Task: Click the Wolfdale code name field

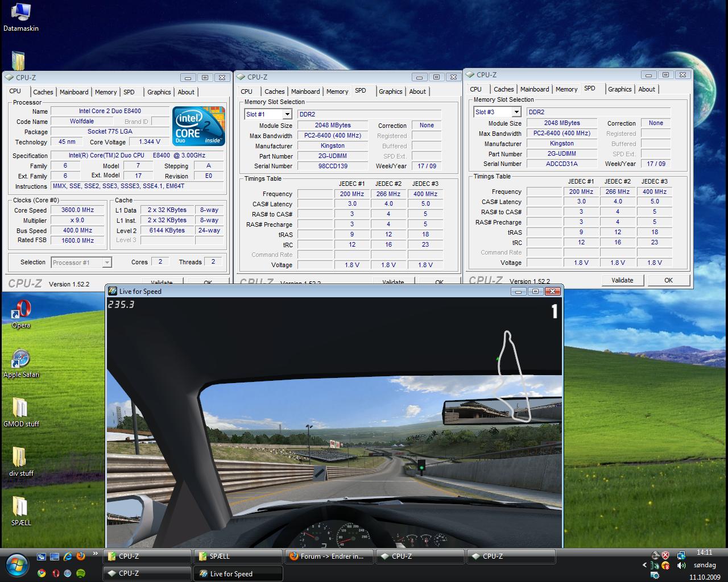Action: pos(82,121)
